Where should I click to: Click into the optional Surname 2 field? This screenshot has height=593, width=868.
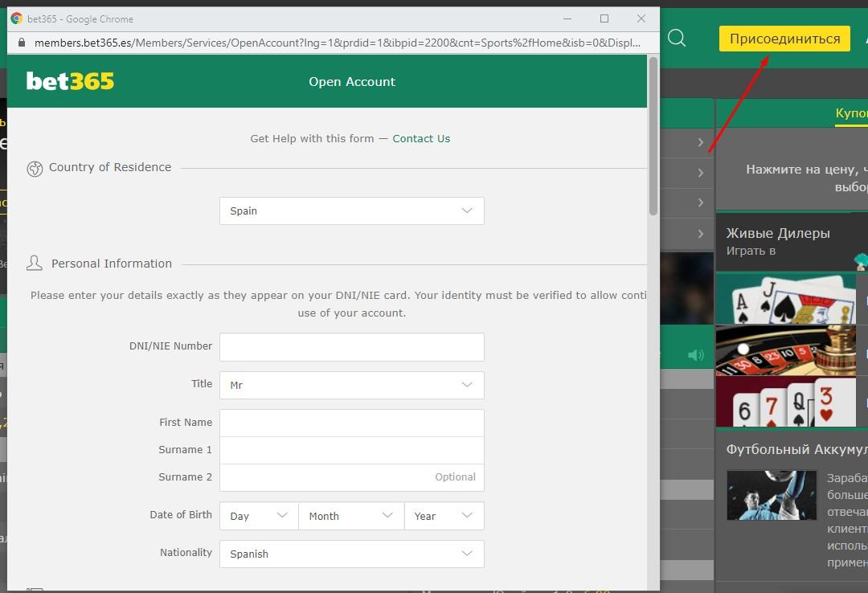coord(351,477)
